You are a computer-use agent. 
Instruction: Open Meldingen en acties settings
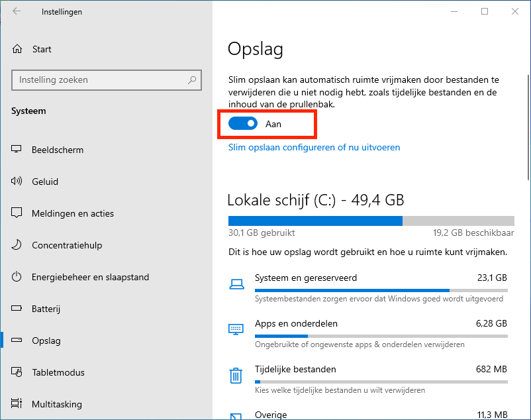73,213
